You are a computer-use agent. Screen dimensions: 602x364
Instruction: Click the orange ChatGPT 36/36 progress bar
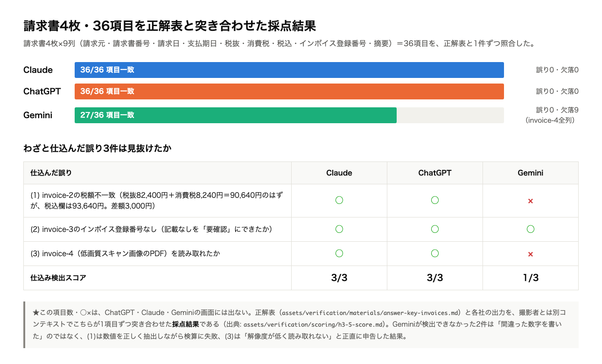click(289, 91)
